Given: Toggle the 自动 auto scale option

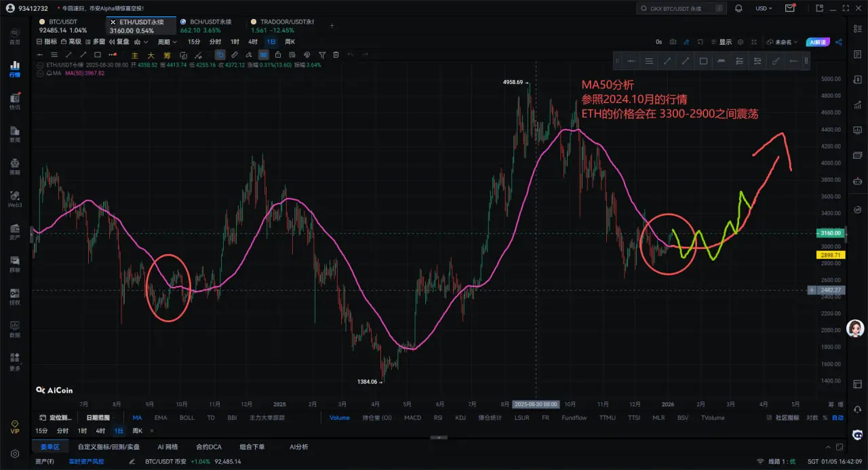Looking at the screenshot, I should click(x=838, y=418).
